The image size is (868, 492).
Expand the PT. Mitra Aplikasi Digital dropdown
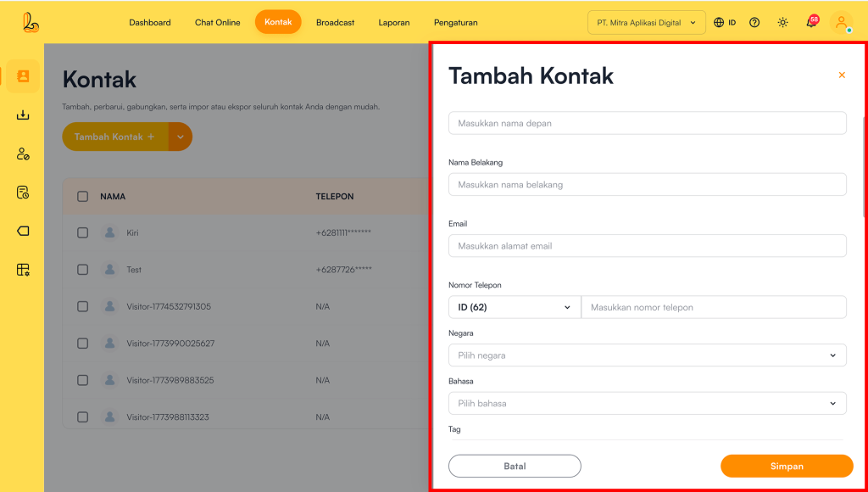click(646, 23)
